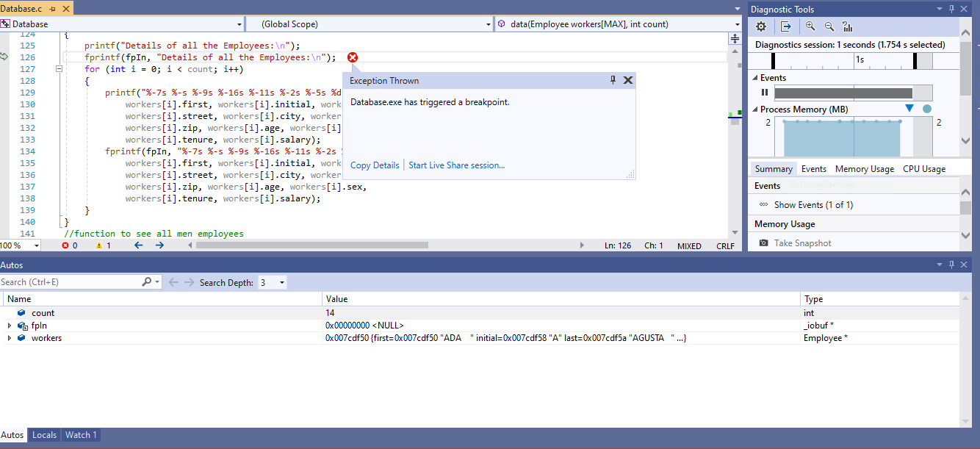Expand the fpIn variable row

click(10, 326)
